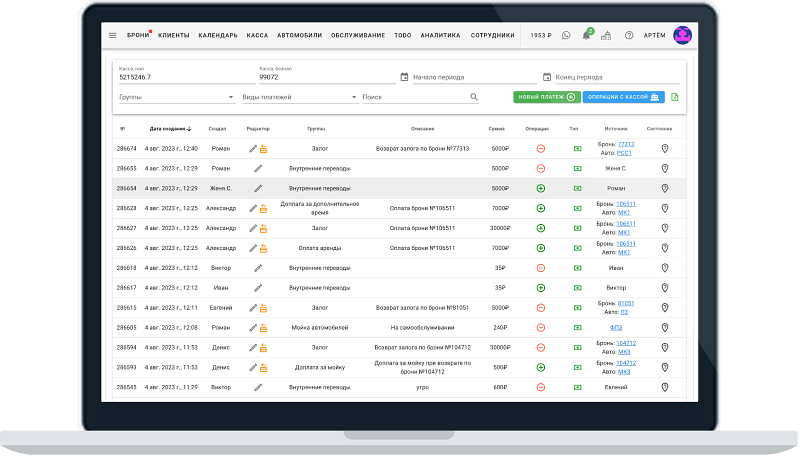Click Новый платёж button
The image size is (800, 457).
[x=547, y=97]
